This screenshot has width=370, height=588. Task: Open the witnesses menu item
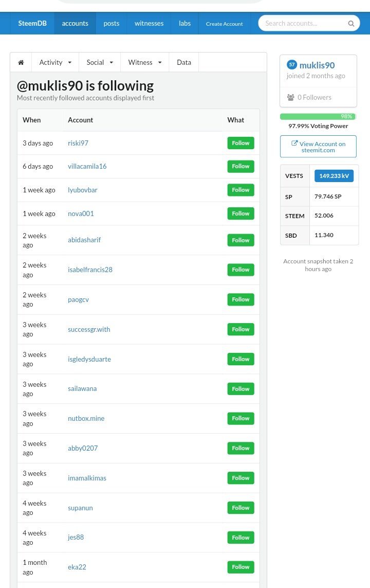149,23
